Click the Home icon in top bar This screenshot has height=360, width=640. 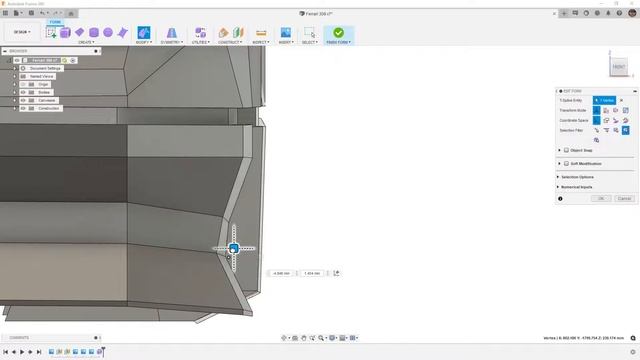tap(71, 13)
